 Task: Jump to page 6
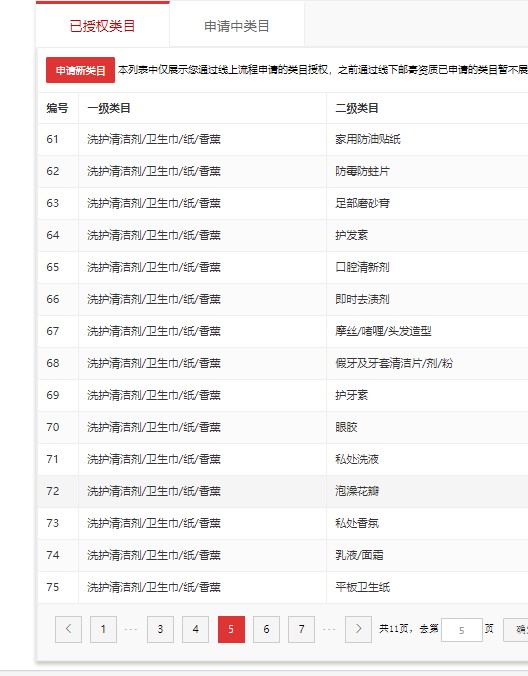pyautogui.click(x=266, y=629)
